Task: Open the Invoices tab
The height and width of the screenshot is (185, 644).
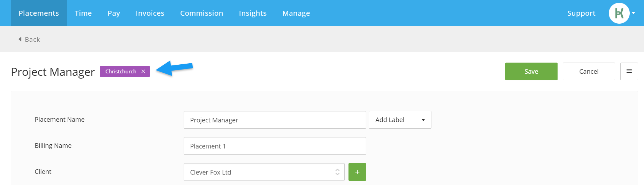Action: 150,13
